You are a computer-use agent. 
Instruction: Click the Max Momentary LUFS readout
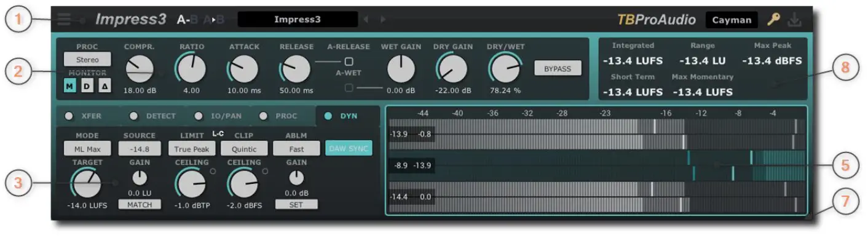(703, 92)
